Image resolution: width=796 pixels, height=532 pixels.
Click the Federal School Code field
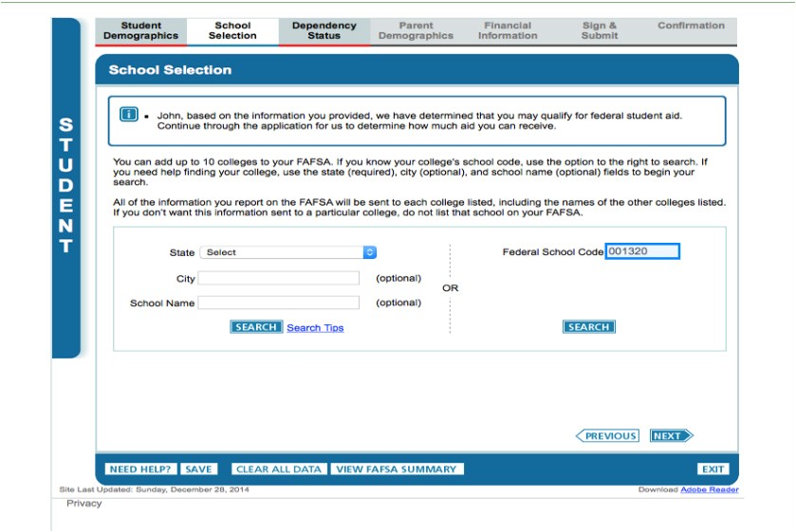pos(642,251)
